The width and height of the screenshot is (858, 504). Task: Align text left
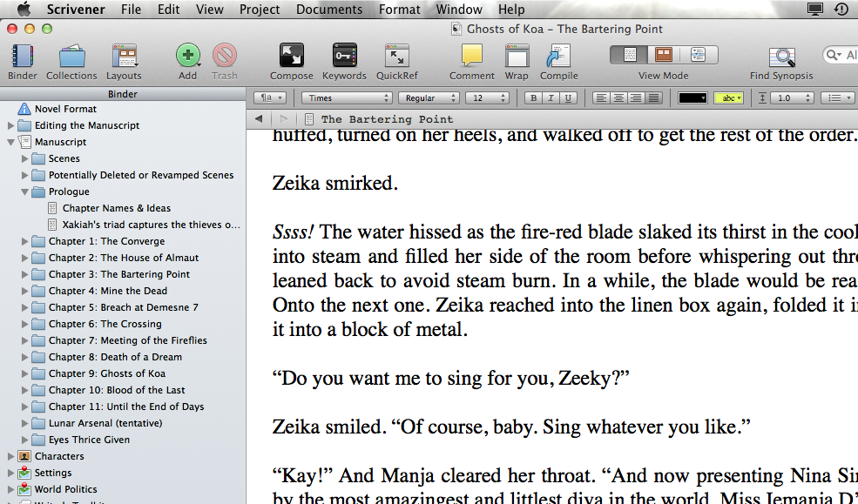pyautogui.click(x=601, y=97)
